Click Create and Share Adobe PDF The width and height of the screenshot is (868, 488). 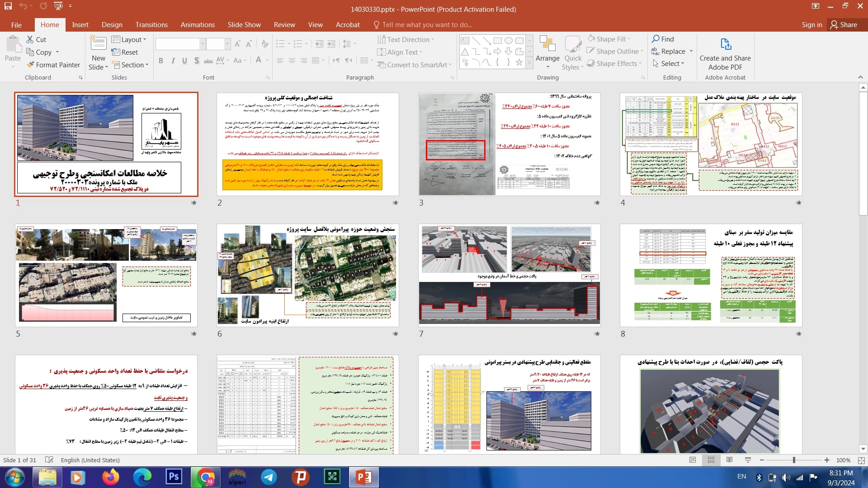(x=725, y=54)
